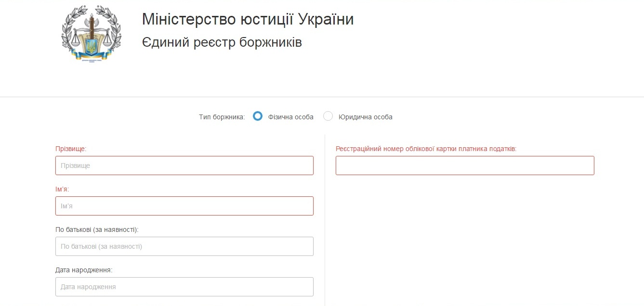Click the red "Ім'я" field label

(62, 189)
